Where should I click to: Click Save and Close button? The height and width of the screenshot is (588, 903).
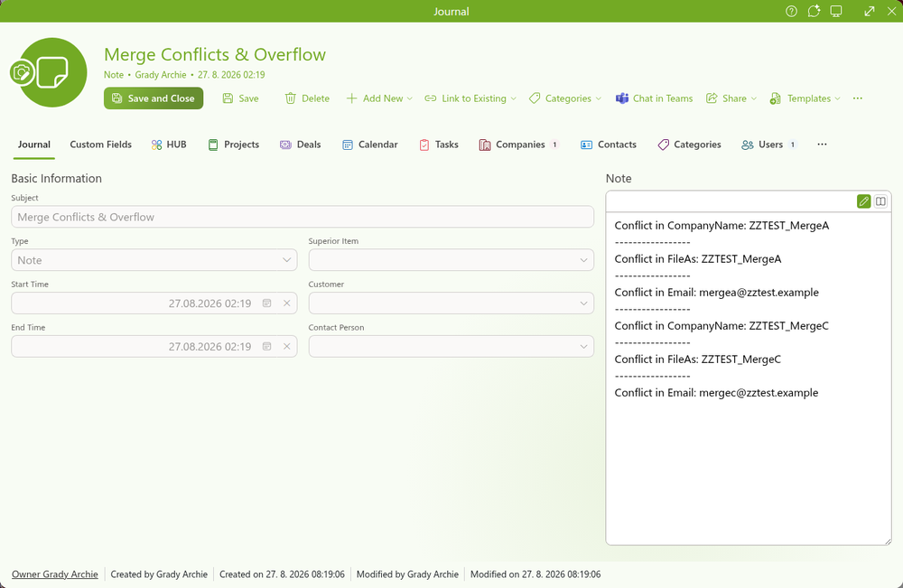pos(154,98)
